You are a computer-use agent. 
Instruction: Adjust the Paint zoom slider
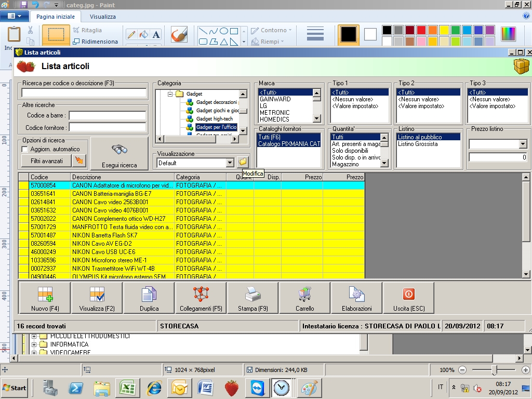pos(495,370)
